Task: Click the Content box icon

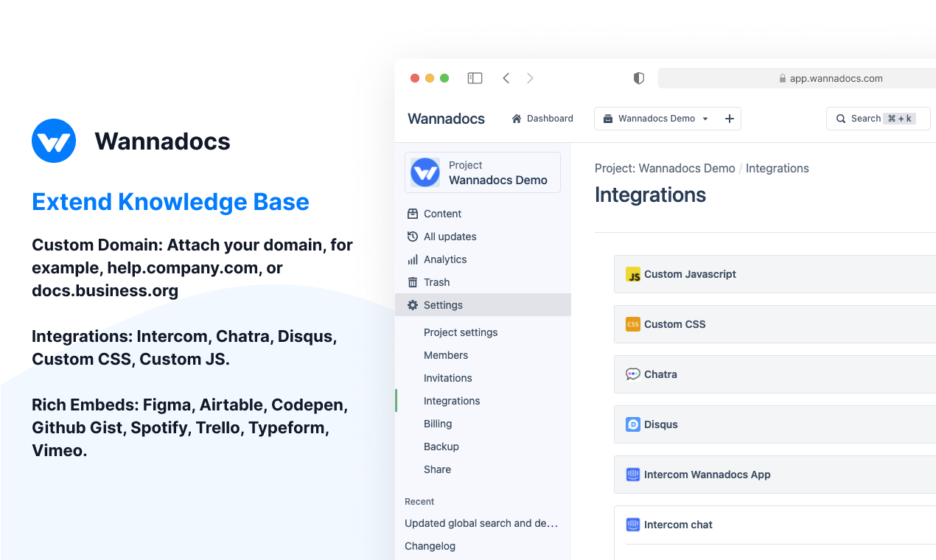Action: (x=413, y=214)
